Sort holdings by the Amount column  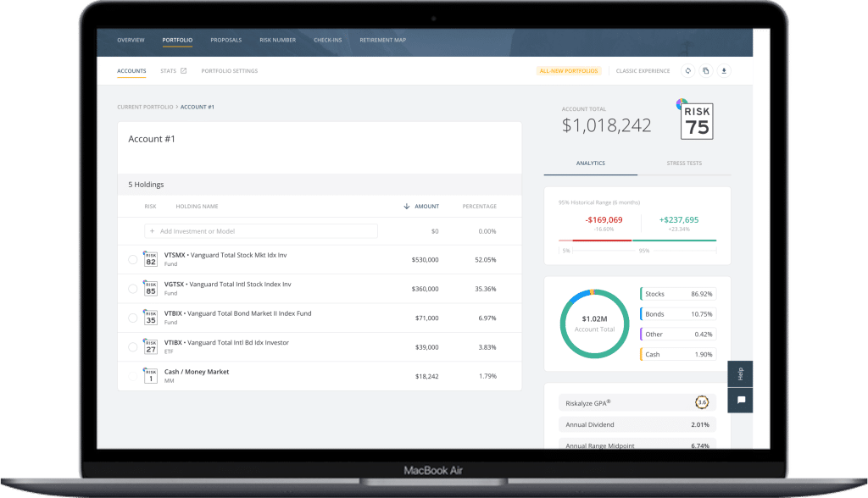(426, 207)
